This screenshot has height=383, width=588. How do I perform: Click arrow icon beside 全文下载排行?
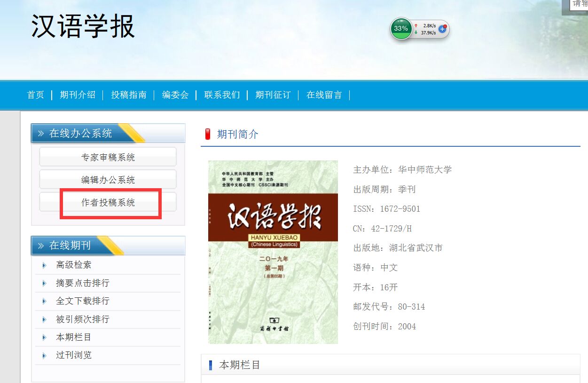[44, 301]
